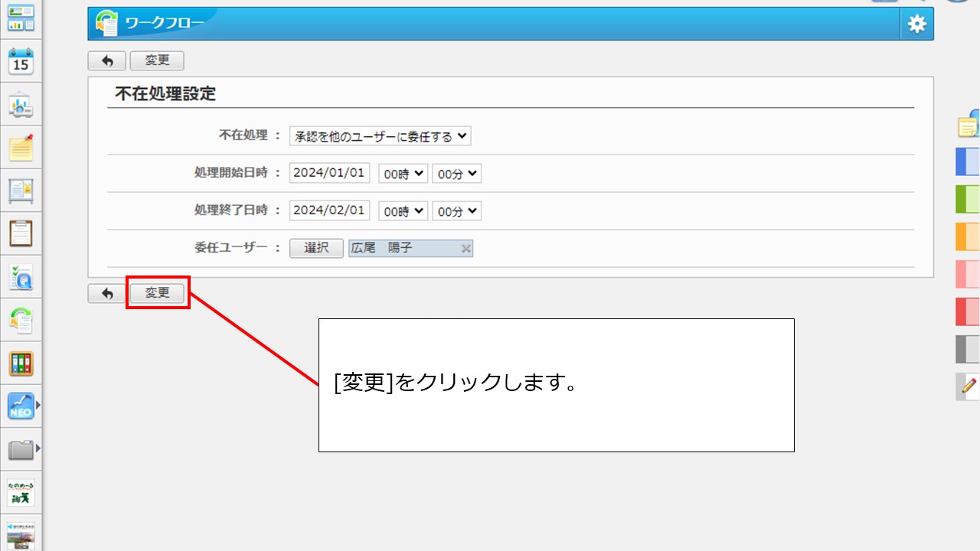Open the calendar icon showing 15
This screenshot has height=551, width=980.
pyautogui.click(x=21, y=60)
